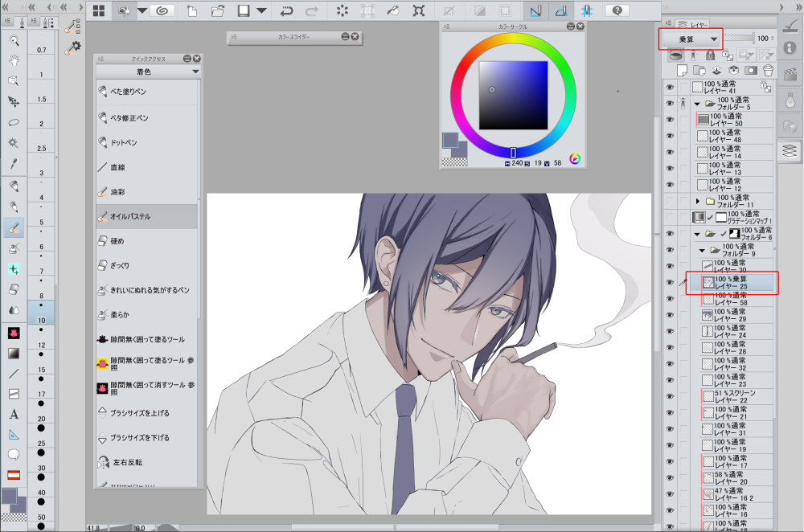Image resolution: width=804 pixels, height=532 pixels.
Task: Click the delete layer trash icon
Action: point(767,71)
